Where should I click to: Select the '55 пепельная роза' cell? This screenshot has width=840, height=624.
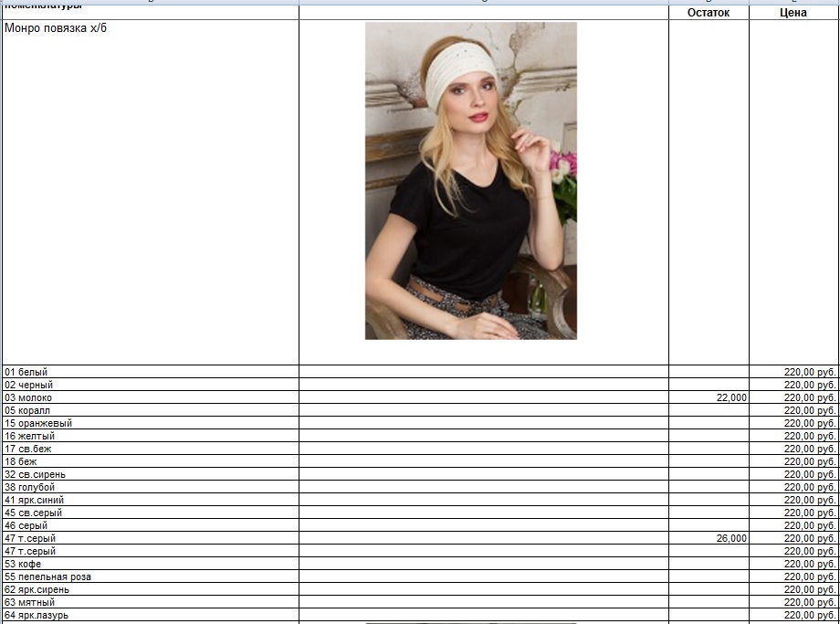[151, 576]
